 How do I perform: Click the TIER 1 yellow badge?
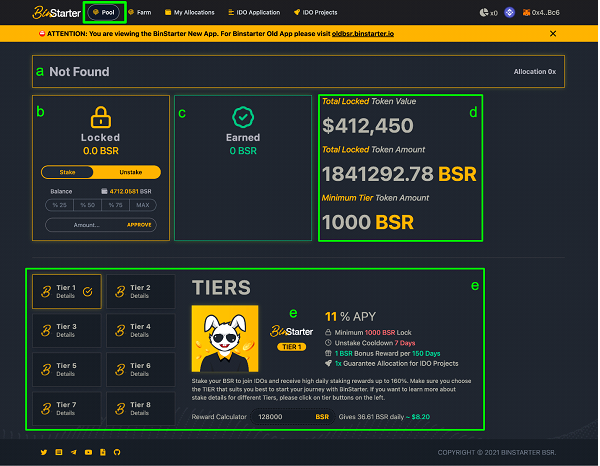pyautogui.click(x=292, y=347)
